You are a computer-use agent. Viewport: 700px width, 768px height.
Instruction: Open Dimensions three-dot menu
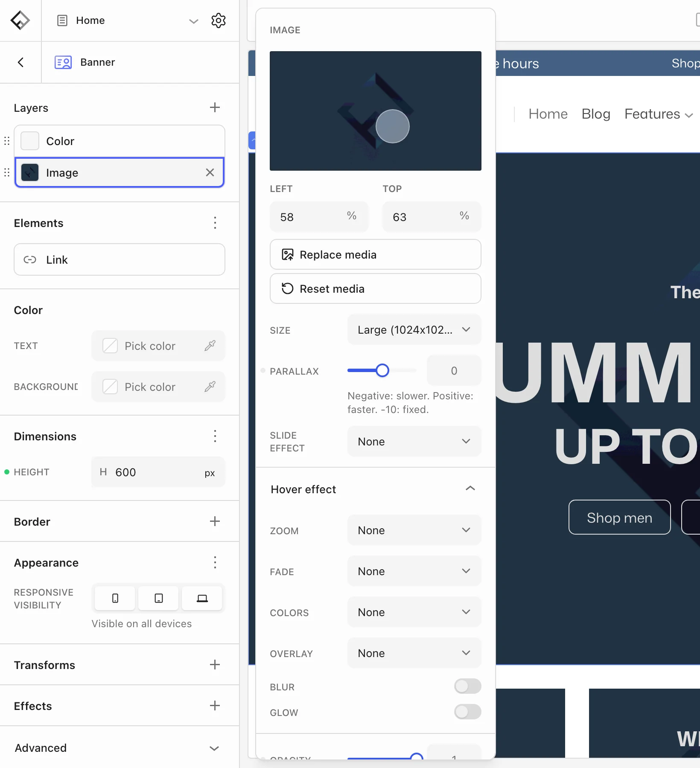pyautogui.click(x=215, y=436)
